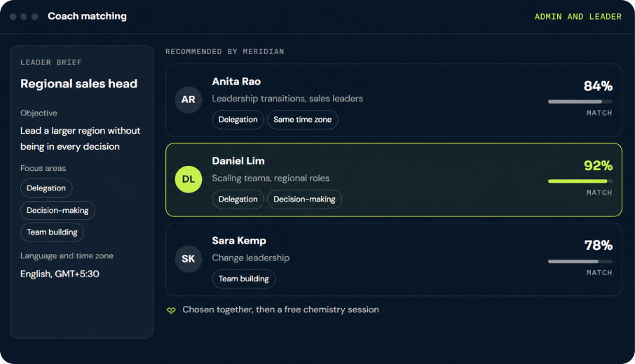Click the 'Objective' label
The height and width of the screenshot is (364, 635).
click(x=39, y=113)
